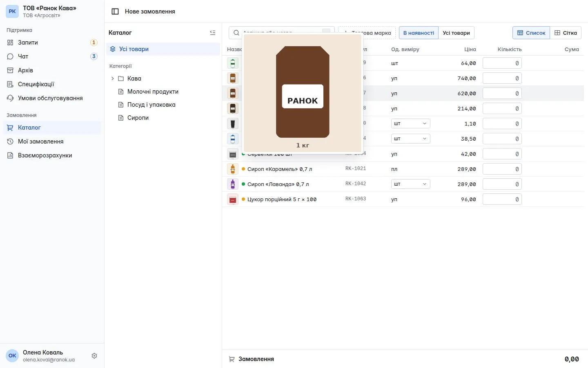Switch filter to «В наявності»
The height and width of the screenshot is (368, 588).
tap(419, 33)
